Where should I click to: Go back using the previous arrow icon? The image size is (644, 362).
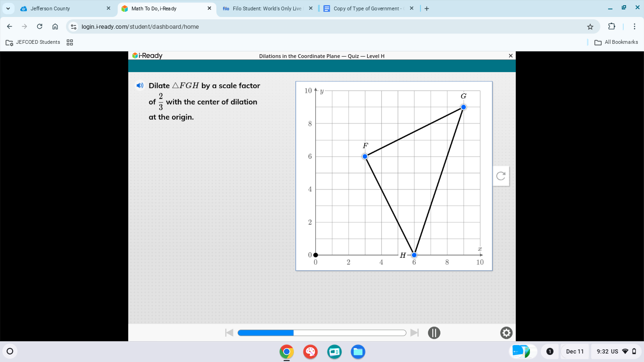pyautogui.click(x=229, y=332)
